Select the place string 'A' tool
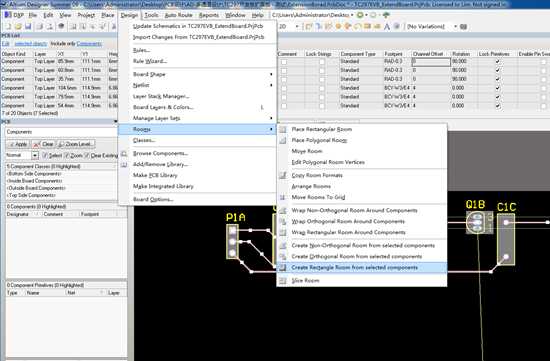This screenshot has height=361, width=550. point(387,26)
